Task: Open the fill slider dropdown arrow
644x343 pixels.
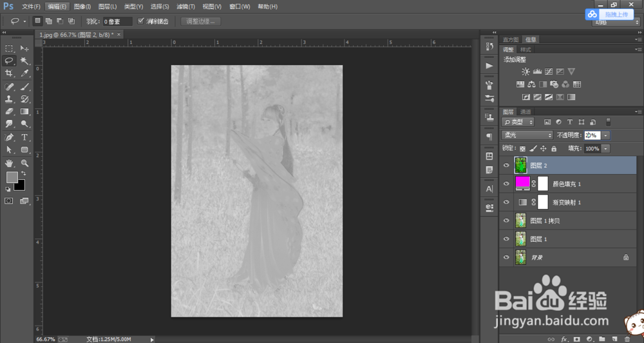Action: tap(606, 148)
